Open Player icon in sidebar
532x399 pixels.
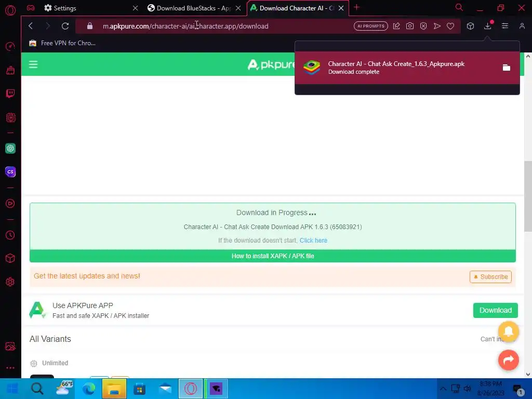coord(10,203)
